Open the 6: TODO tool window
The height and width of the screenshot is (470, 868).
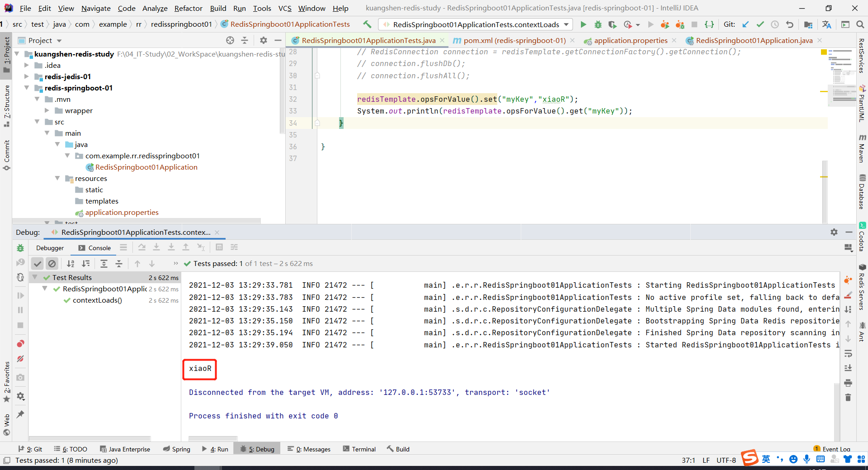71,449
